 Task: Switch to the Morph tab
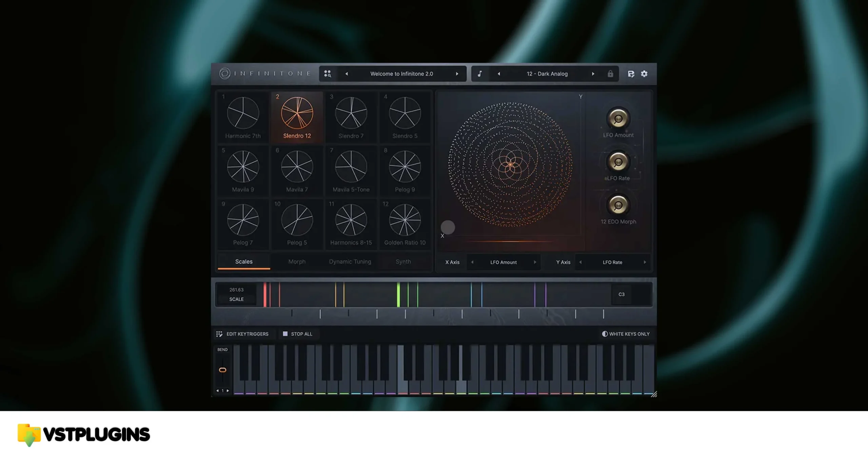pyautogui.click(x=297, y=262)
